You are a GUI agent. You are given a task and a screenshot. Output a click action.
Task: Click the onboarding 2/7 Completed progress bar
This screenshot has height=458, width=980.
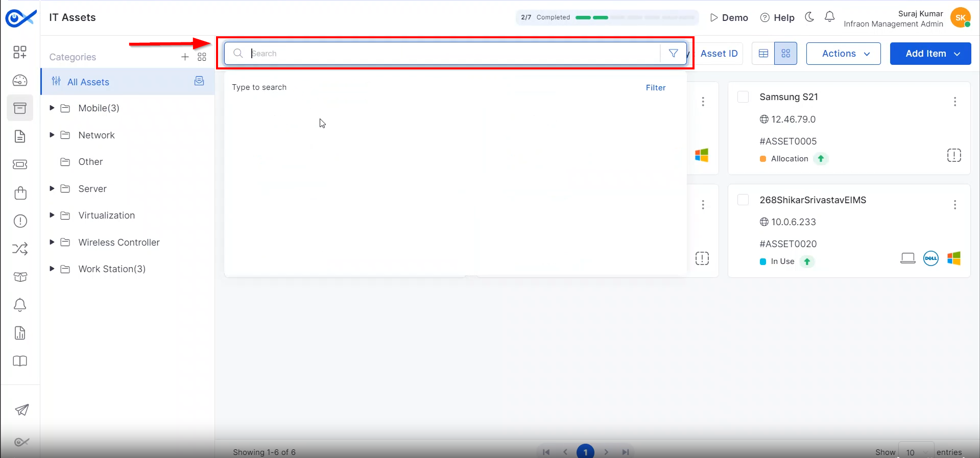607,17
